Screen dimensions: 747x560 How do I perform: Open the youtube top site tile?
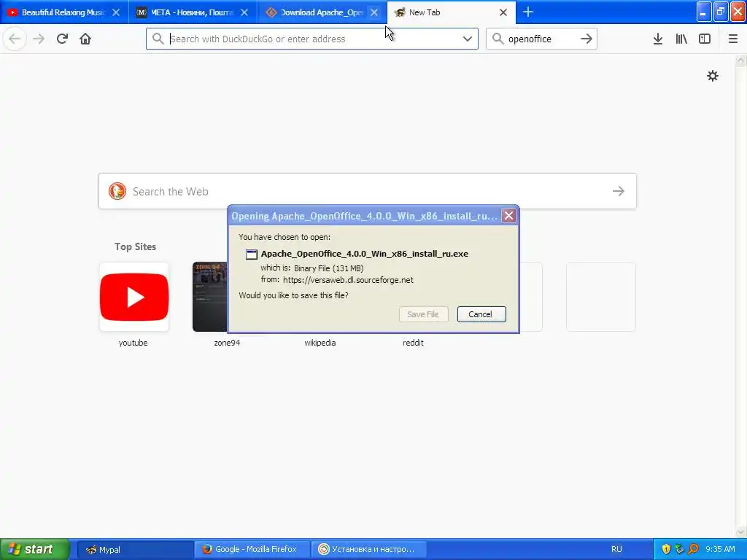click(134, 297)
